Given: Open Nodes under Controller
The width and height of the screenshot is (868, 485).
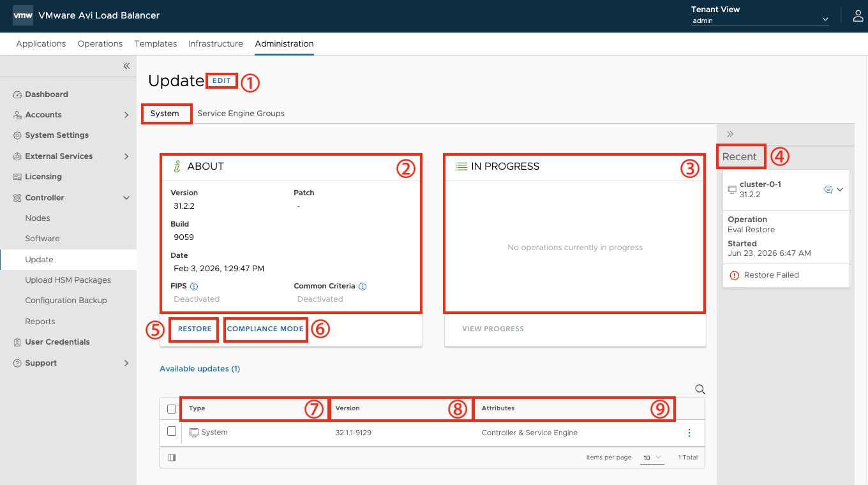Looking at the screenshot, I should pyautogui.click(x=38, y=218).
